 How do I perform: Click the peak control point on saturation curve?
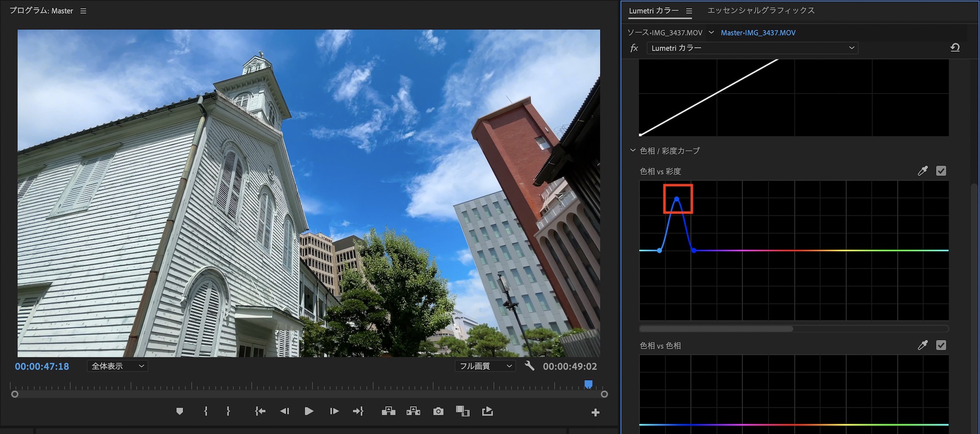coord(677,199)
